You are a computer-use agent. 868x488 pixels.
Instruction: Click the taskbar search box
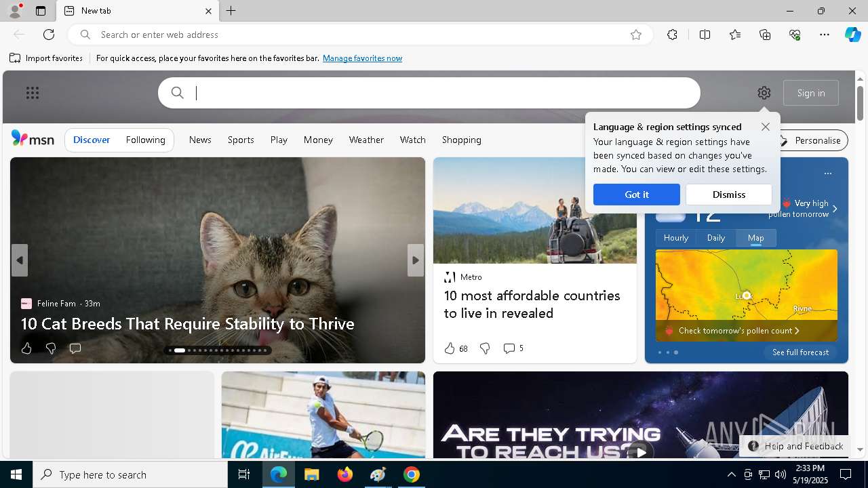(x=130, y=474)
